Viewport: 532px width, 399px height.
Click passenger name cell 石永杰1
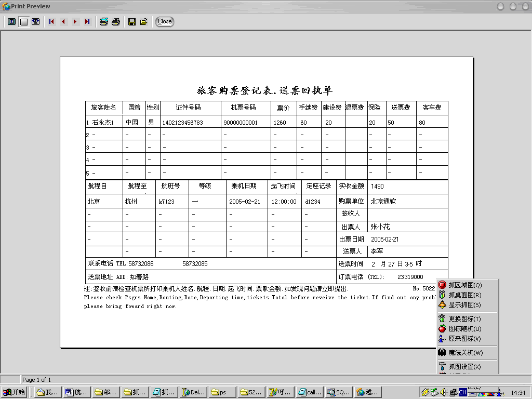[103, 123]
